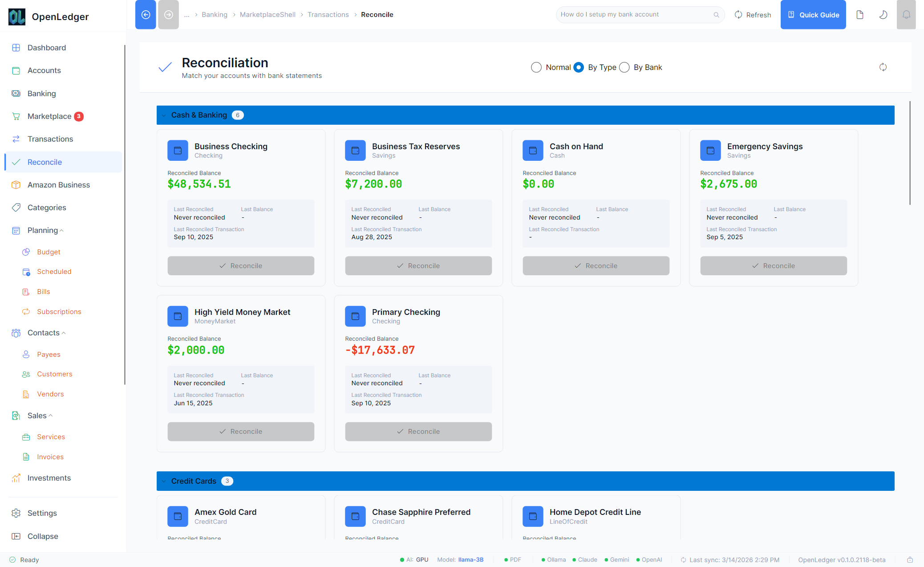
Task: Select the By Bank radio button
Action: [624, 67]
